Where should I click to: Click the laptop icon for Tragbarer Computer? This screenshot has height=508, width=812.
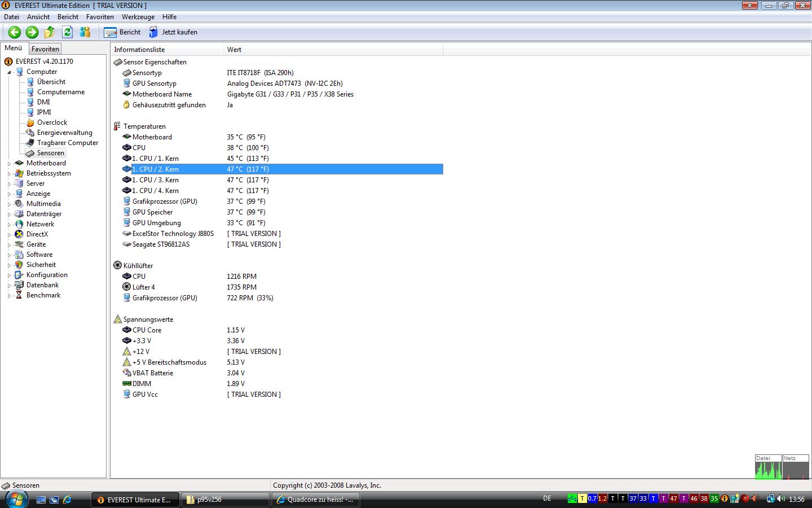30,143
